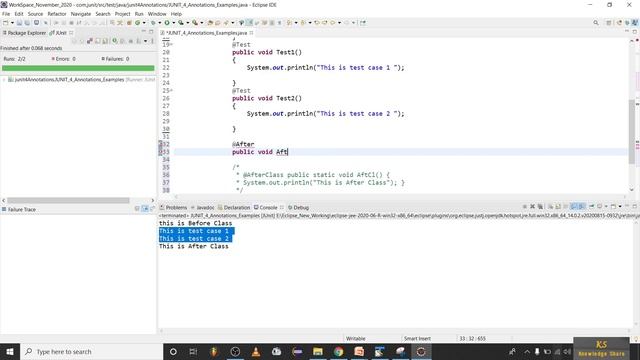
Task: Click the Writable status bar entry
Action: point(356,338)
